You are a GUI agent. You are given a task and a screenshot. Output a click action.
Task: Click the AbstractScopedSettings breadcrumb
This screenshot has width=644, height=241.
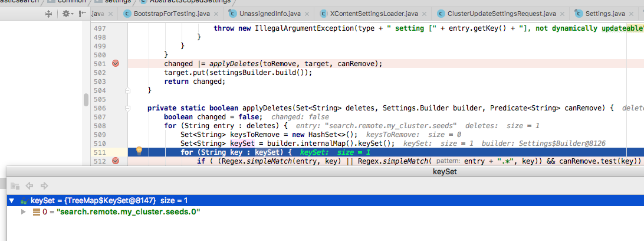tap(189, 2)
